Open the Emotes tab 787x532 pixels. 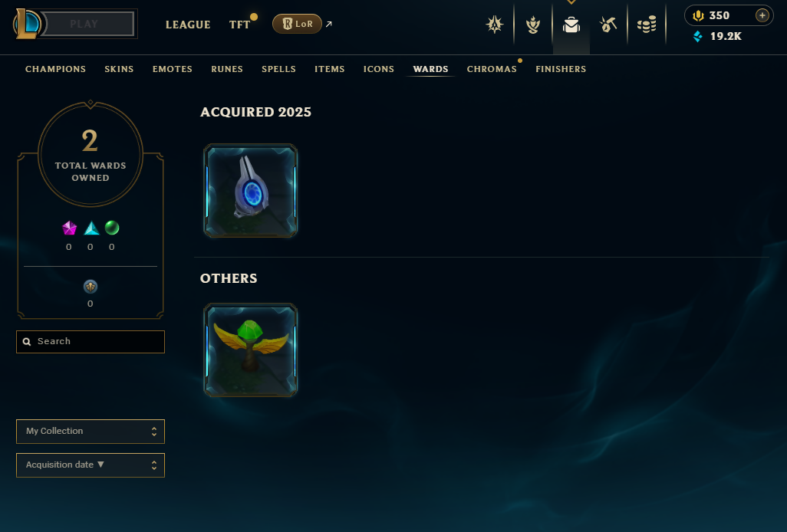click(172, 69)
